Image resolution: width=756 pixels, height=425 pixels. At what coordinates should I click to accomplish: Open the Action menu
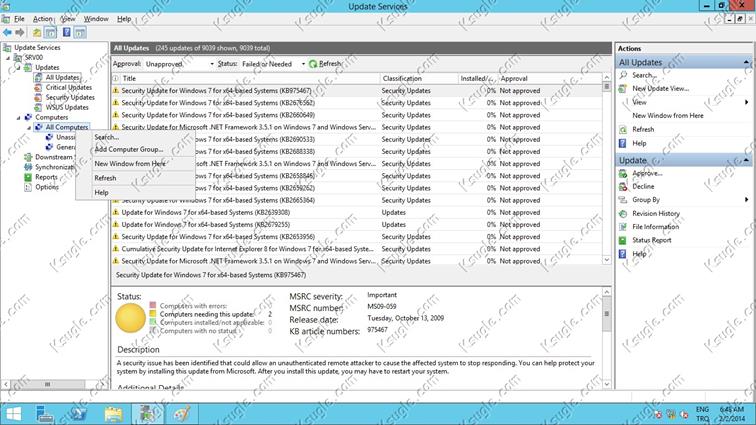point(42,19)
